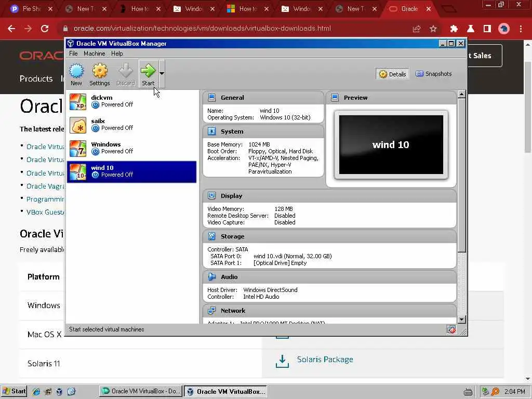Switch to the Oracle browser tab
The image size is (532, 399).
pos(409,9)
